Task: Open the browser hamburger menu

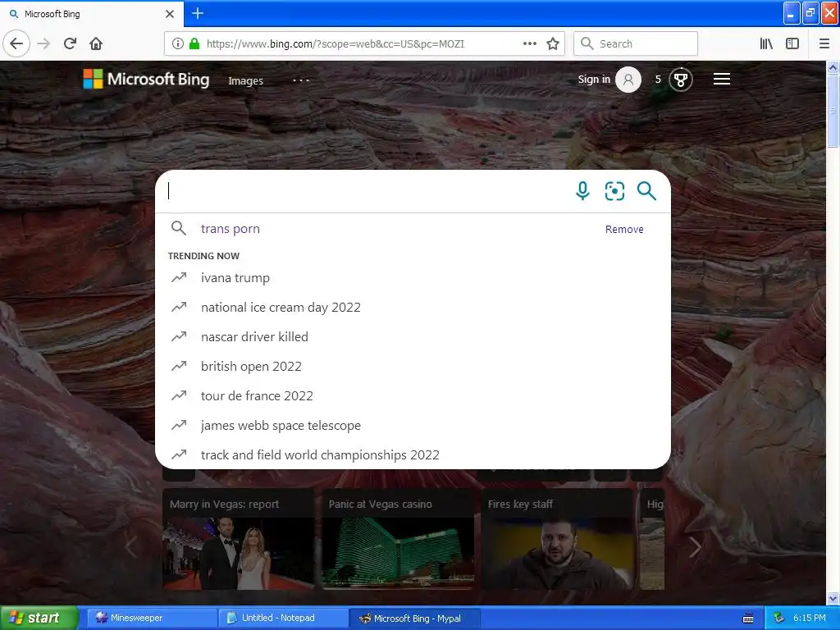Action: click(824, 43)
